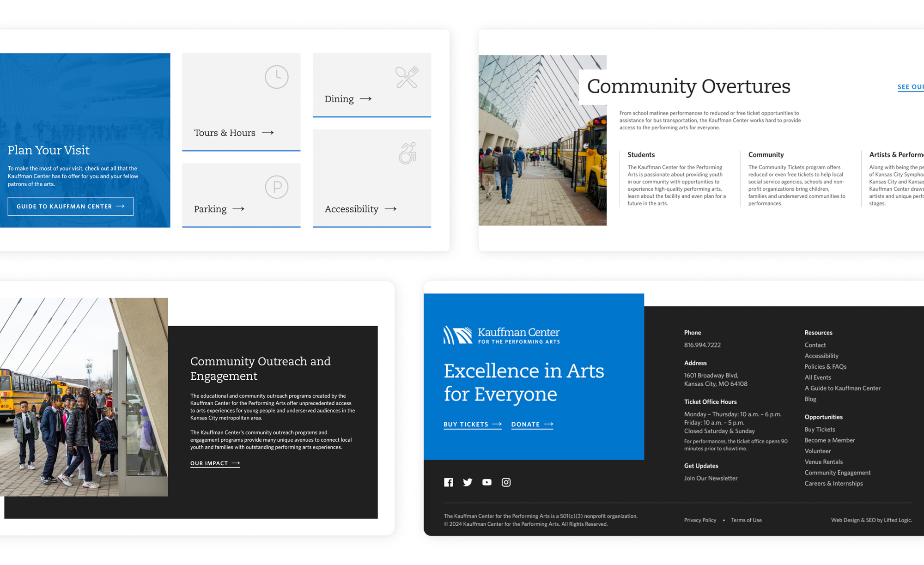The image size is (924, 565).
Task: Open Accessibility link under Resources
Action: click(x=821, y=356)
